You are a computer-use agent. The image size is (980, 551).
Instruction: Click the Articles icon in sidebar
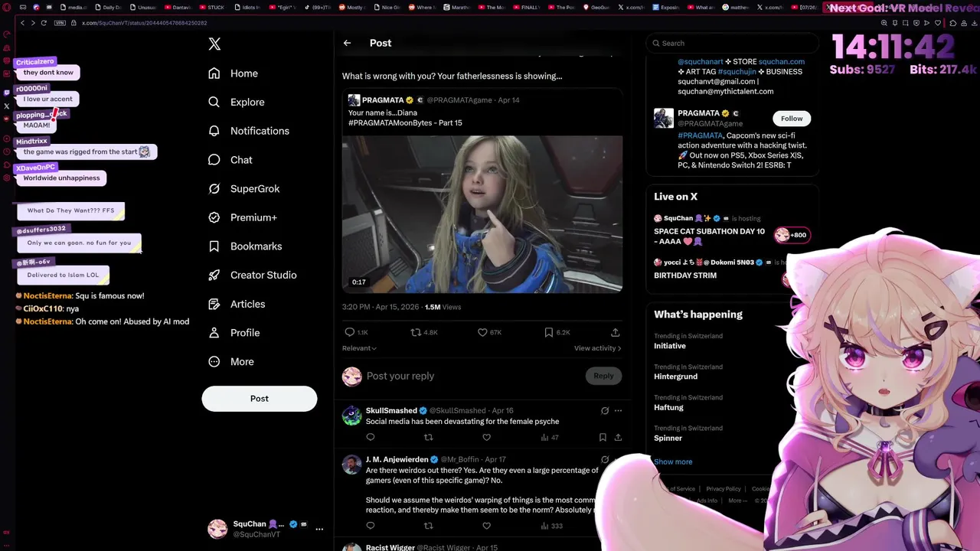pos(214,304)
